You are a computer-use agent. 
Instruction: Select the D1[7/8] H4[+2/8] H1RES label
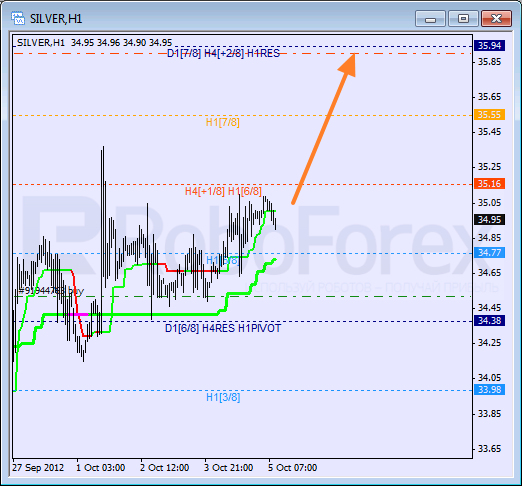pos(223,53)
